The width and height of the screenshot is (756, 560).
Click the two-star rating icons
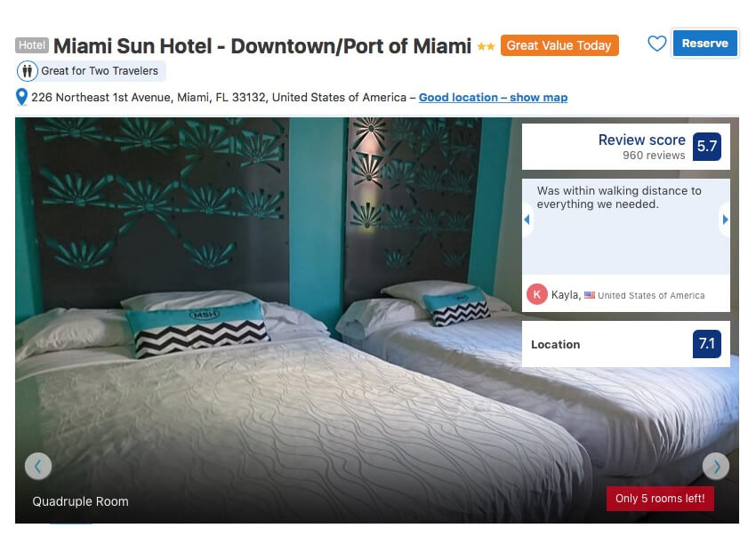486,47
